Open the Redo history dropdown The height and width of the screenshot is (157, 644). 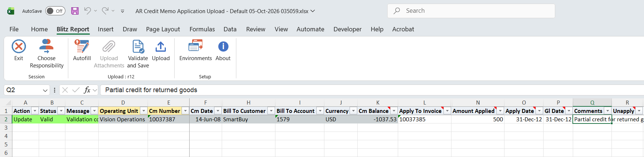(x=113, y=11)
